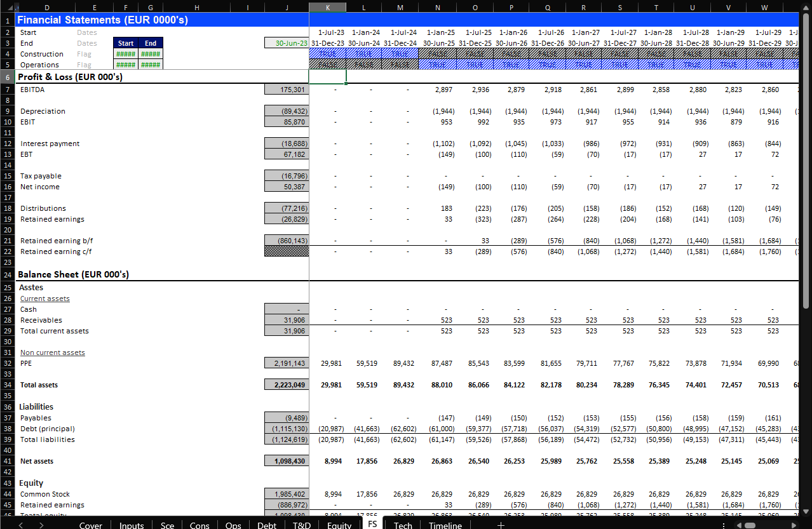This screenshot has width=812, height=529.
Task: Switch to the Equity sheet tab
Action: pos(339,525)
